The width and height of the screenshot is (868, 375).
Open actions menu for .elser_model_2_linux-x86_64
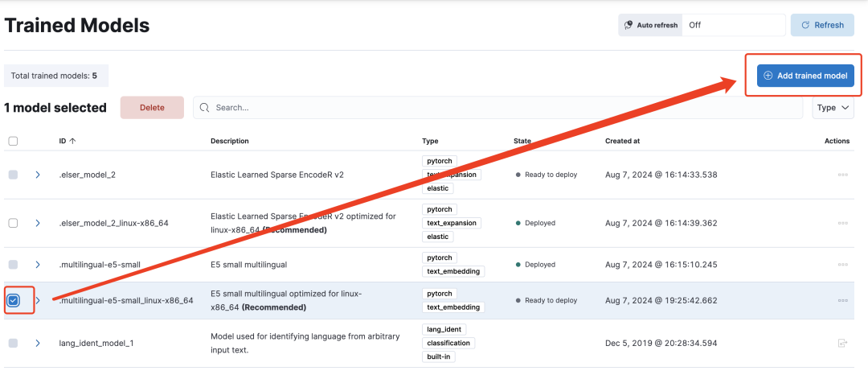click(842, 223)
